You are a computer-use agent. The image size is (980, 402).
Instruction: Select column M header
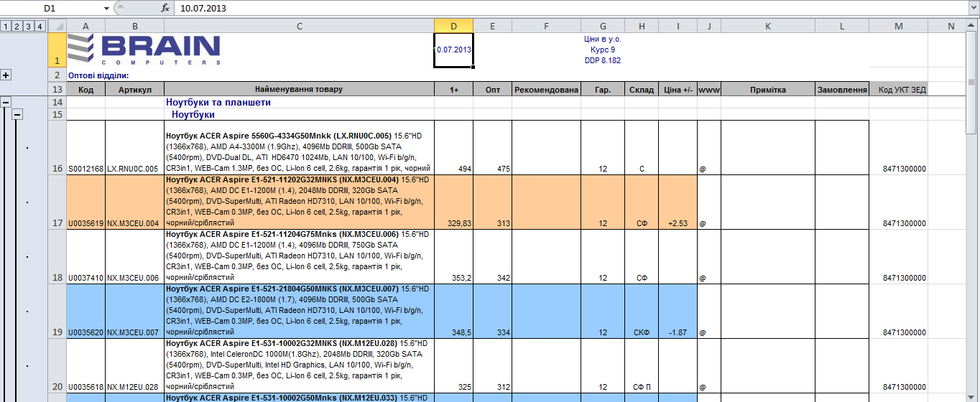899,27
